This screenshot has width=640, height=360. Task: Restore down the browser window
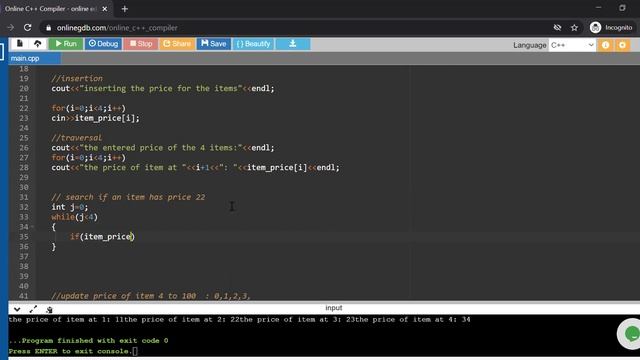622,8
